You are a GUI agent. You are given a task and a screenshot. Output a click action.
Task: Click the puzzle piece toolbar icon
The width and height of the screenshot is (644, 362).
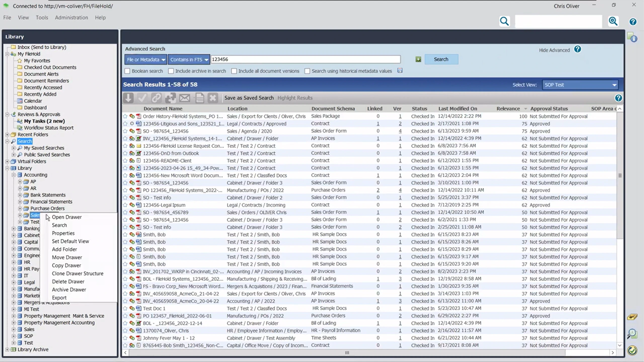pyautogui.click(x=170, y=98)
